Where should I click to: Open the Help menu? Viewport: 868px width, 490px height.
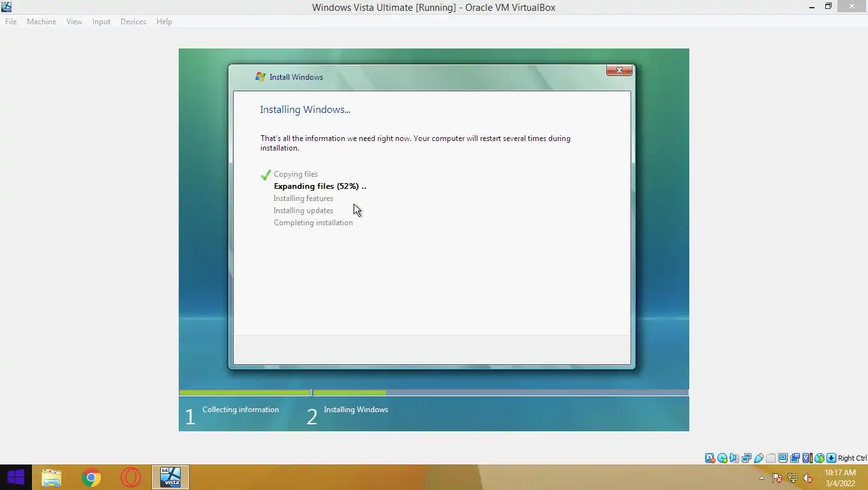pyautogui.click(x=164, y=22)
